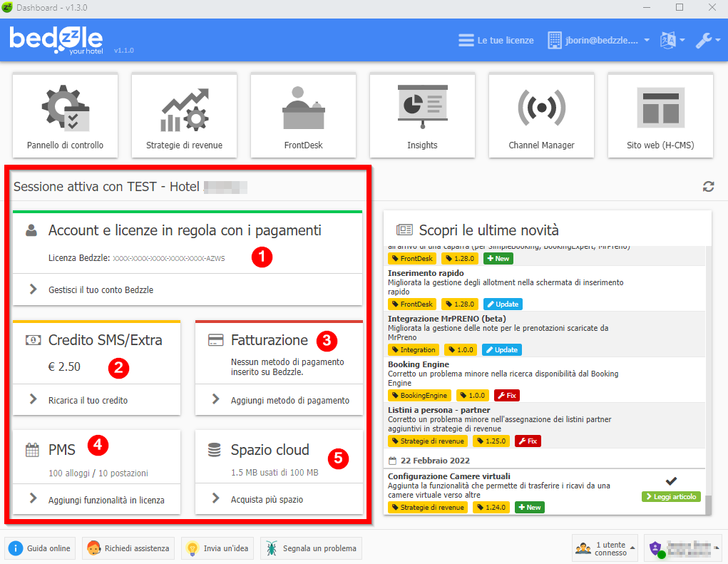The image size is (728, 564).
Task: Expand the 1 utente connesso list
Action: point(605,548)
